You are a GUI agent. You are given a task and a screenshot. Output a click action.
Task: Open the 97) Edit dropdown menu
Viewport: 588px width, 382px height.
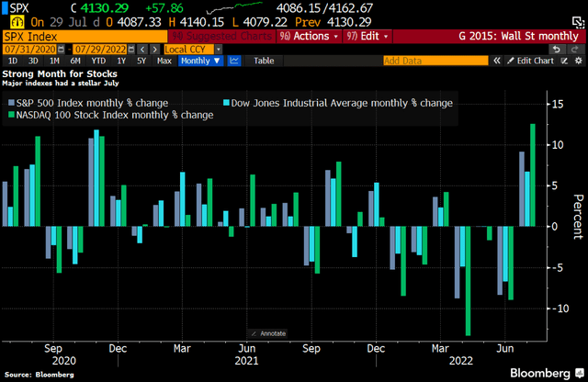367,37
